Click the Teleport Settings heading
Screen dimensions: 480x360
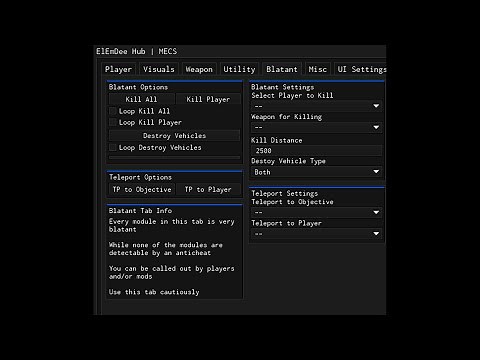(x=285, y=193)
